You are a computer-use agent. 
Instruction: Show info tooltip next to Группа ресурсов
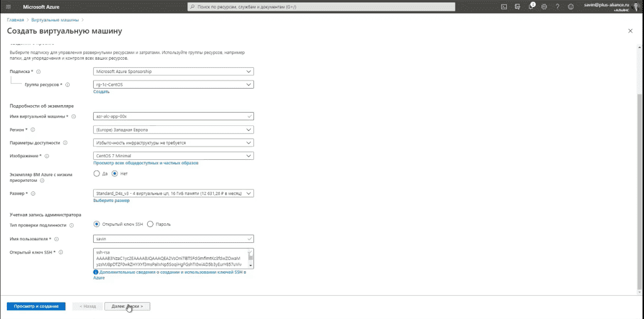pyautogui.click(x=68, y=85)
